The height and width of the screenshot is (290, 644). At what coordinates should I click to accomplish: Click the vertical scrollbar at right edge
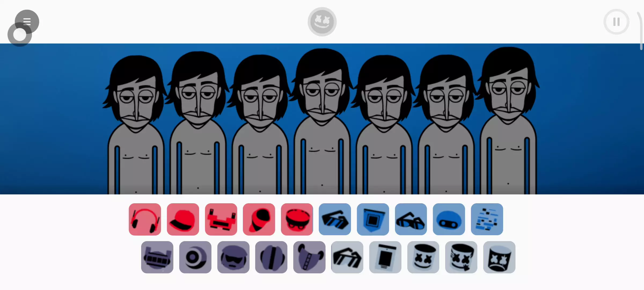[x=641, y=31]
